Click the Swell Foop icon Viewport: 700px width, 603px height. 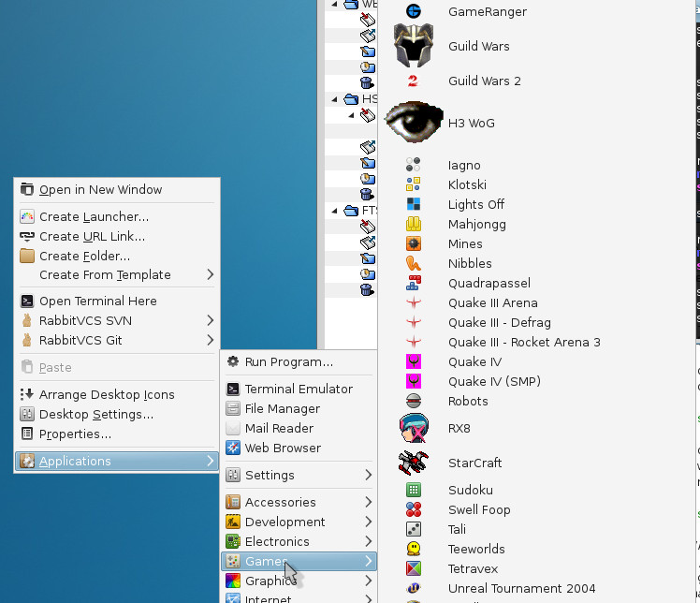point(413,509)
